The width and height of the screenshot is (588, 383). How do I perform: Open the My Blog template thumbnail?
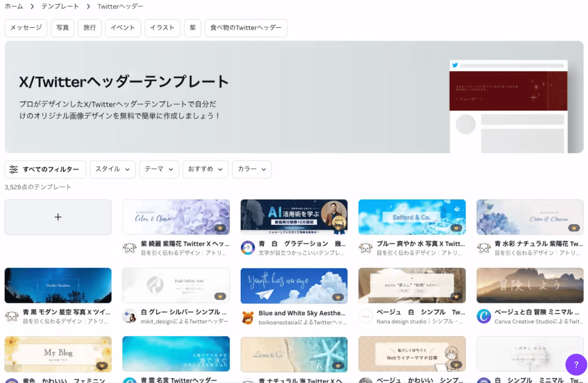[x=58, y=353]
